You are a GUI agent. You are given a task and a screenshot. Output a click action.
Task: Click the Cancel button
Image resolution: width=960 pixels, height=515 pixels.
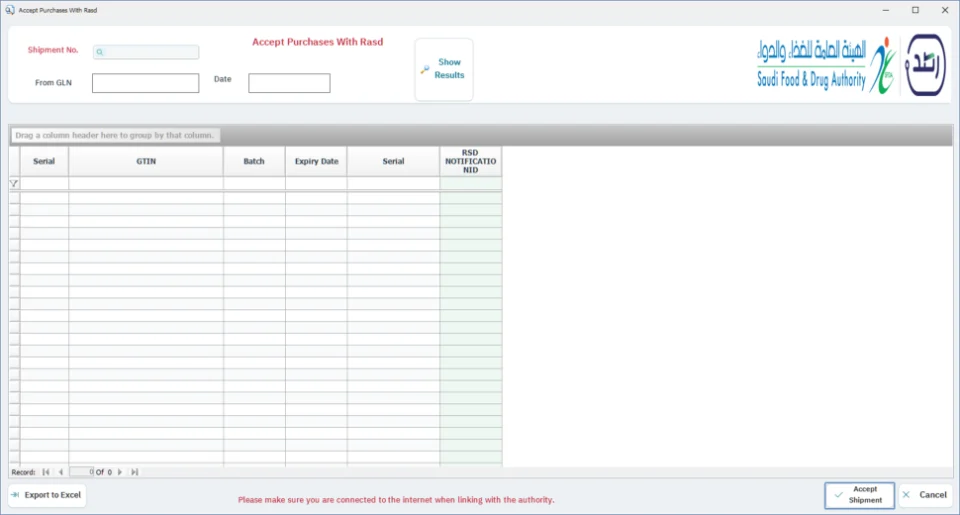(x=926, y=495)
